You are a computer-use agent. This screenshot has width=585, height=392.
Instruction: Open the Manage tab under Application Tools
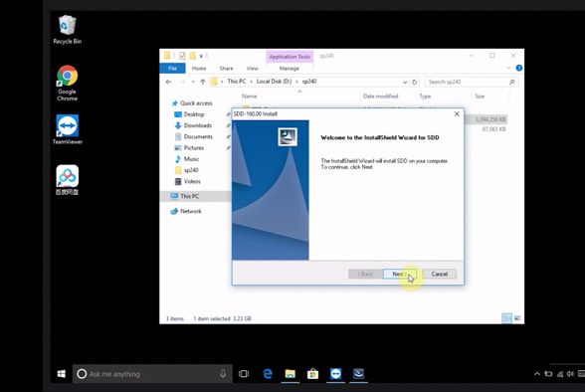(x=290, y=69)
